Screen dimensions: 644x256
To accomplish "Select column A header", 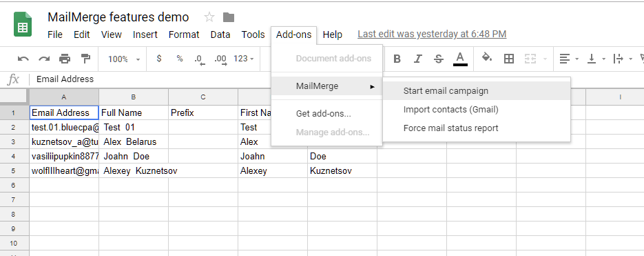I will [64, 97].
